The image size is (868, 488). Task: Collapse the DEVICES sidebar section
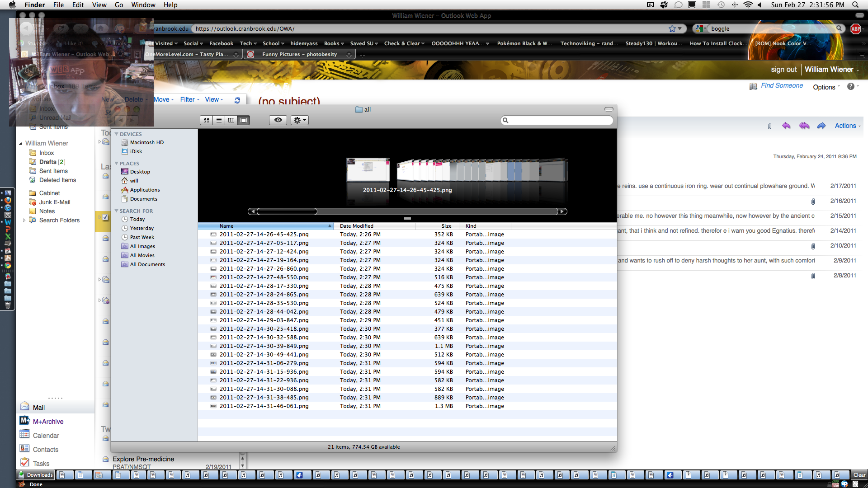coord(116,134)
